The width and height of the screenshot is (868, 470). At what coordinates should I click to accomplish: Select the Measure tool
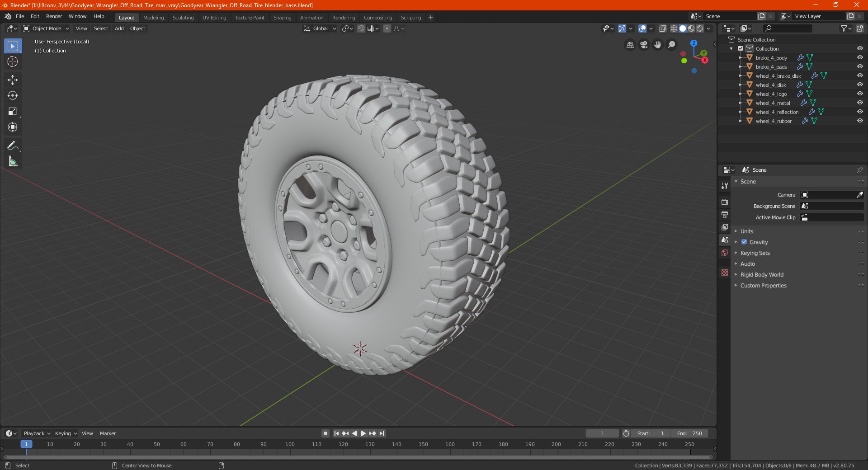click(13, 161)
